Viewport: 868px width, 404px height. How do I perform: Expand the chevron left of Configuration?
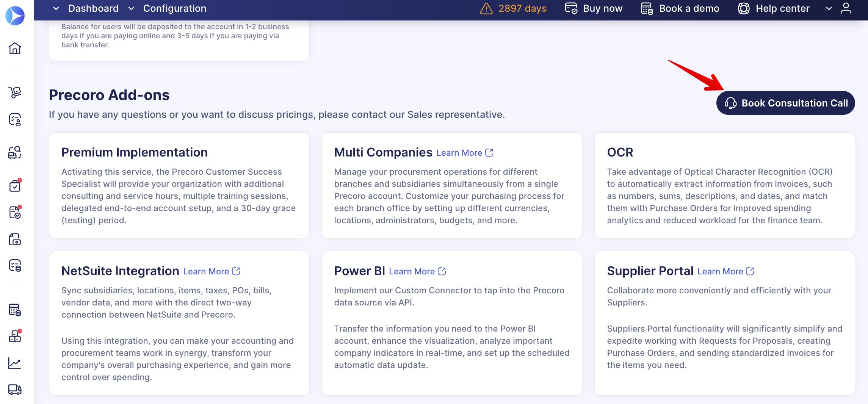131,8
